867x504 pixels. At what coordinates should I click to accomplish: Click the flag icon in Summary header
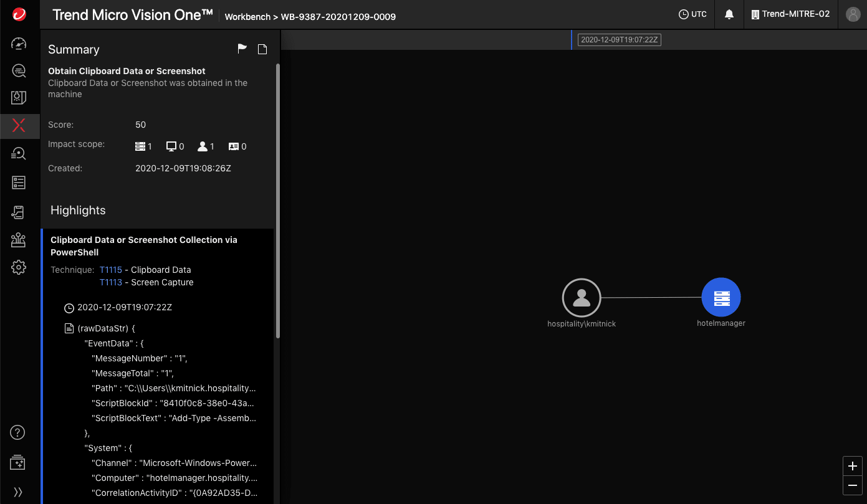click(242, 49)
